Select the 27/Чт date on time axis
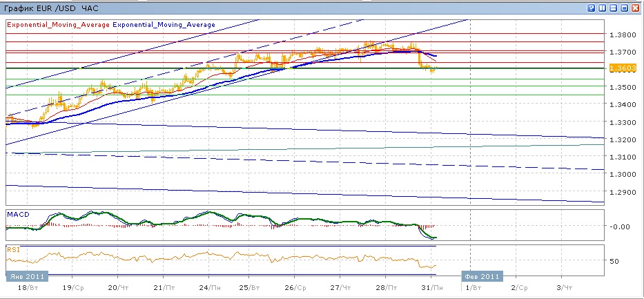Viewport: 644px width, 299px height. coord(341,287)
